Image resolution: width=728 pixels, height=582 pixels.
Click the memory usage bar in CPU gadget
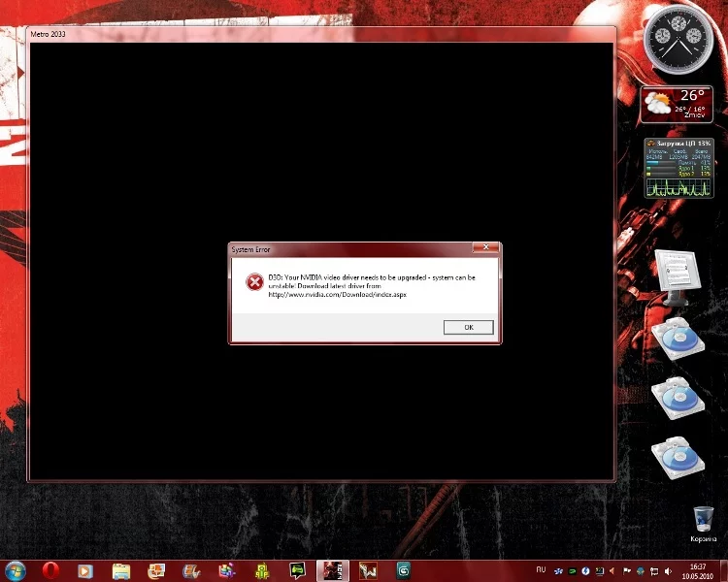click(660, 163)
